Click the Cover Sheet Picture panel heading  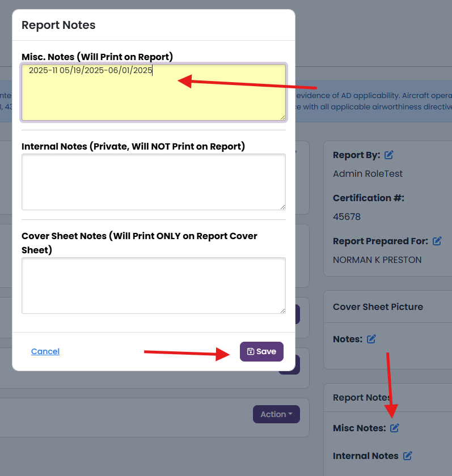pyautogui.click(x=378, y=307)
